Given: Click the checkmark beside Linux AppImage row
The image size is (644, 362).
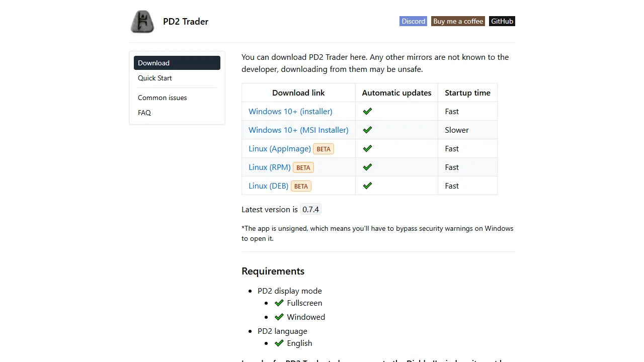Looking at the screenshot, I should point(367,148).
